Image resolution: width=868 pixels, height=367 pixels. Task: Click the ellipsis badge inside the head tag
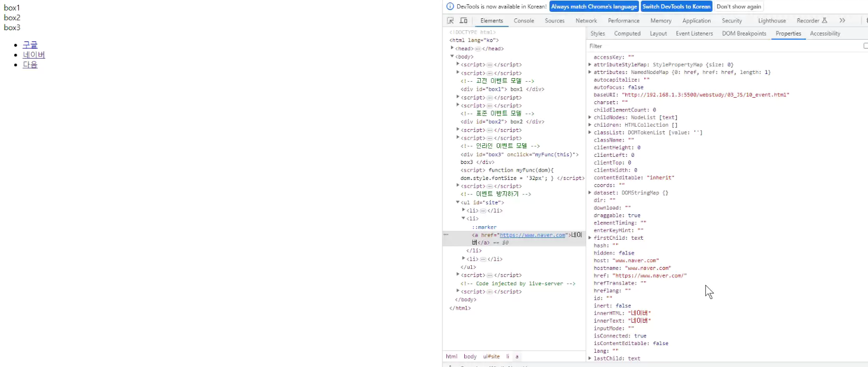pos(478,49)
